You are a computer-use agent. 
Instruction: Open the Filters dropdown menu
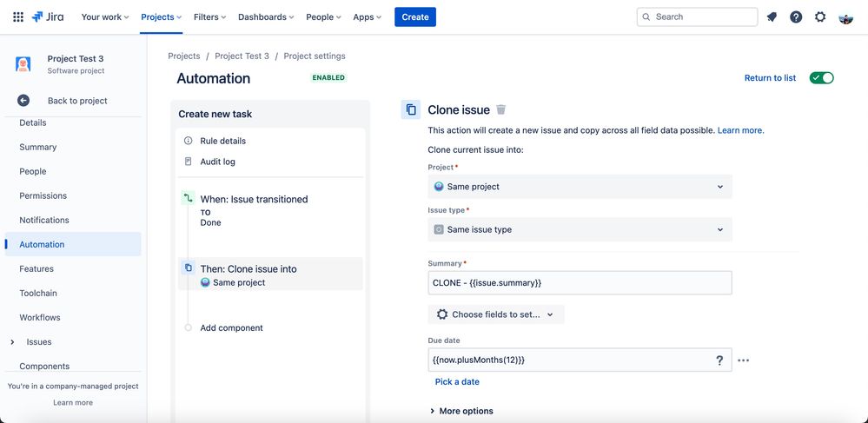[x=209, y=17]
